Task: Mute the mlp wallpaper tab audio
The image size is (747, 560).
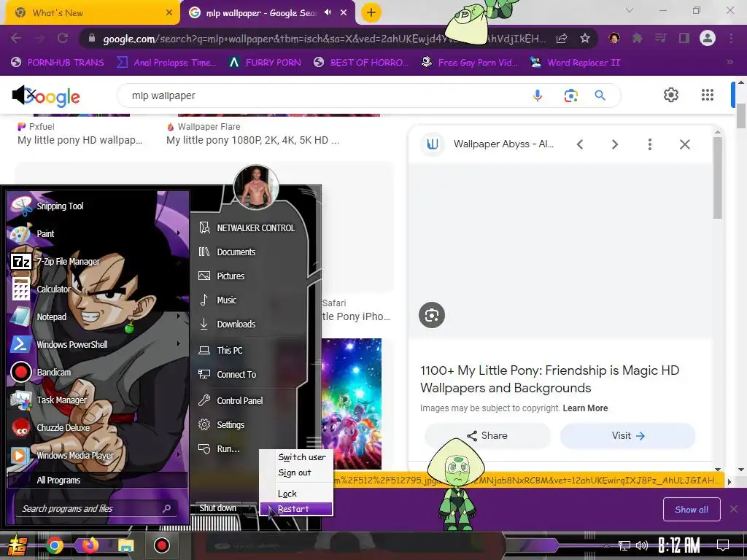Action: coord(328,12)
